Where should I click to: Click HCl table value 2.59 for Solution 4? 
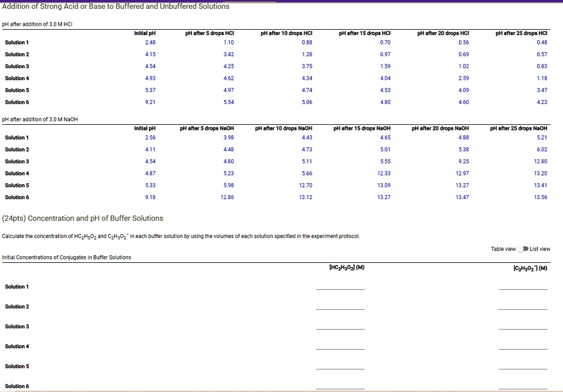(x=463, y=78)
